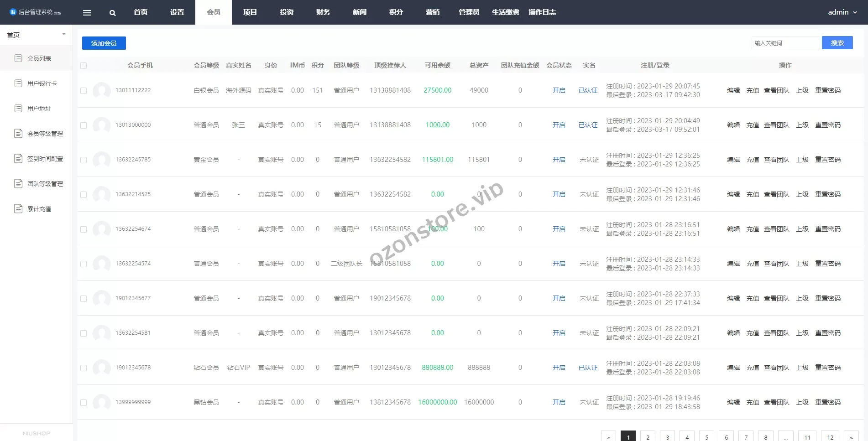Screen dimensions: 868x441
Task: Click the 用户银行卡 sidebar icon
Action: tap(18, 83)
